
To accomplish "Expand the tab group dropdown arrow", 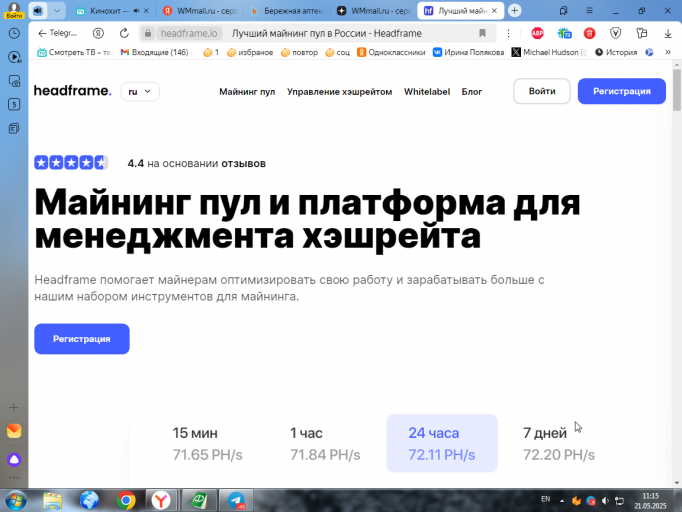I will 57,11.
